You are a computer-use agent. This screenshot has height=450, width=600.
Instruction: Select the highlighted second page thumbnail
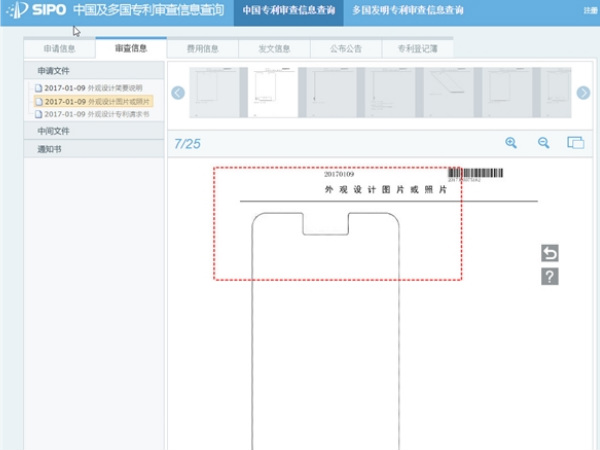tap(273, 92)
